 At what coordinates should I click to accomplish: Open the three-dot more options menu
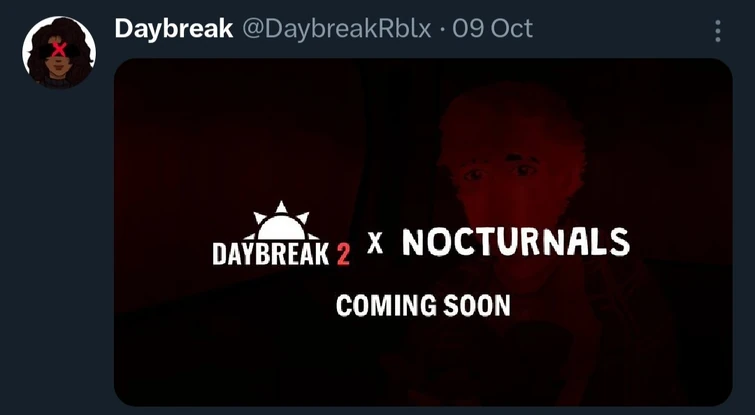click(x=717, y=31)
